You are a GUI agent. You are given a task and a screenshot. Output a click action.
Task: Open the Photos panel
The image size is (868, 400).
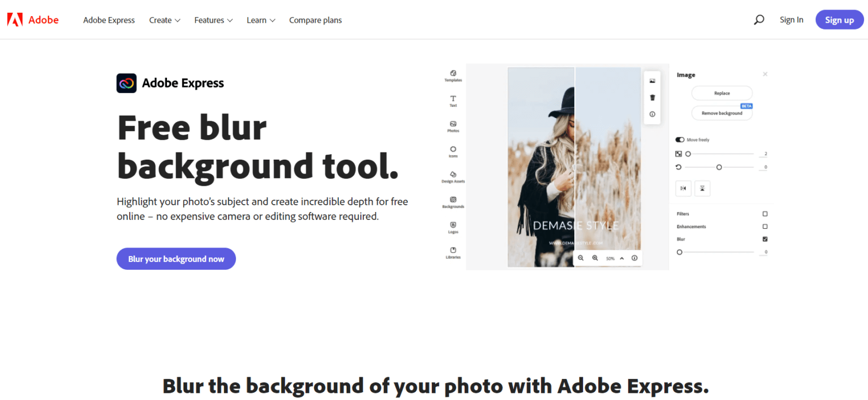click(x=453, y=126)
